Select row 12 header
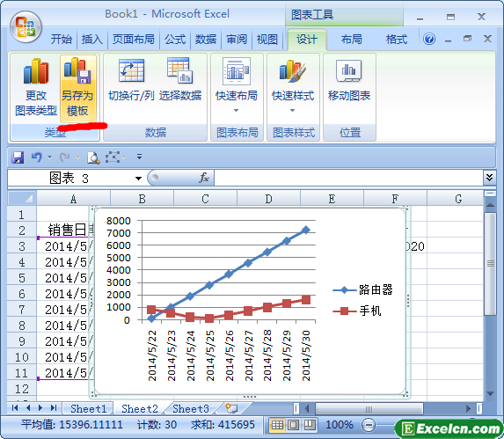504x439 pixels. 22,389
